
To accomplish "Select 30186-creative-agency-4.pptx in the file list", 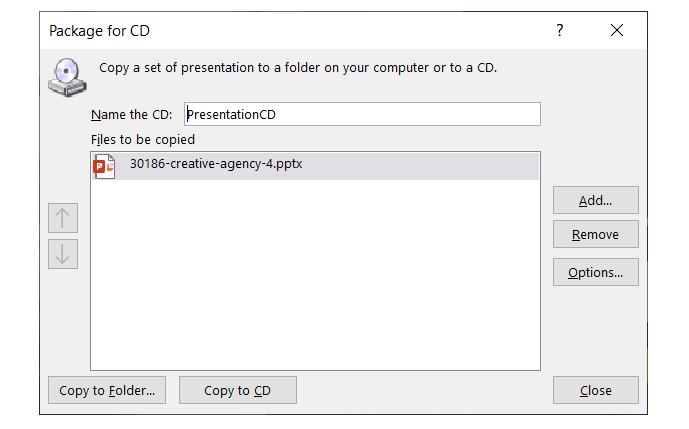I will point(216,165).
